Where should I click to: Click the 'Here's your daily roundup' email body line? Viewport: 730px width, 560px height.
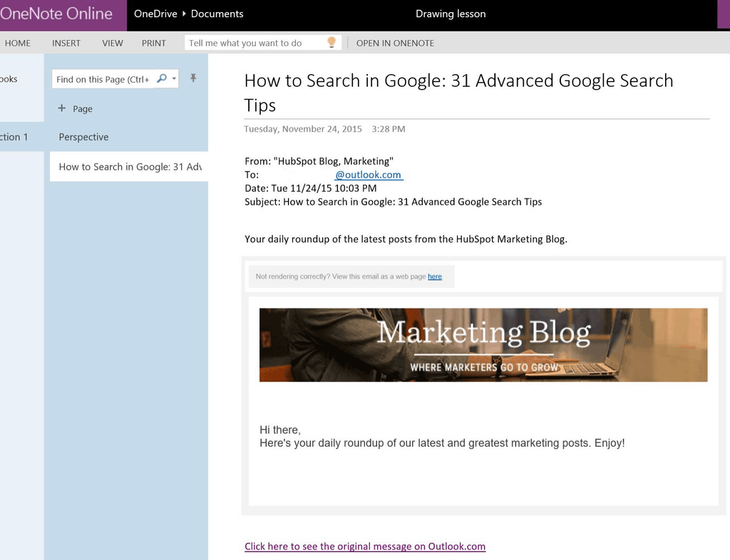click(442, 443)
